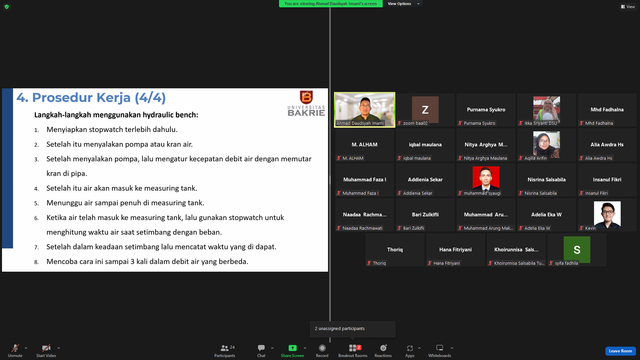Click the Start Video camera icon
Screen dimensions: 640x360
pyautogui.click(x=46, y=348)
